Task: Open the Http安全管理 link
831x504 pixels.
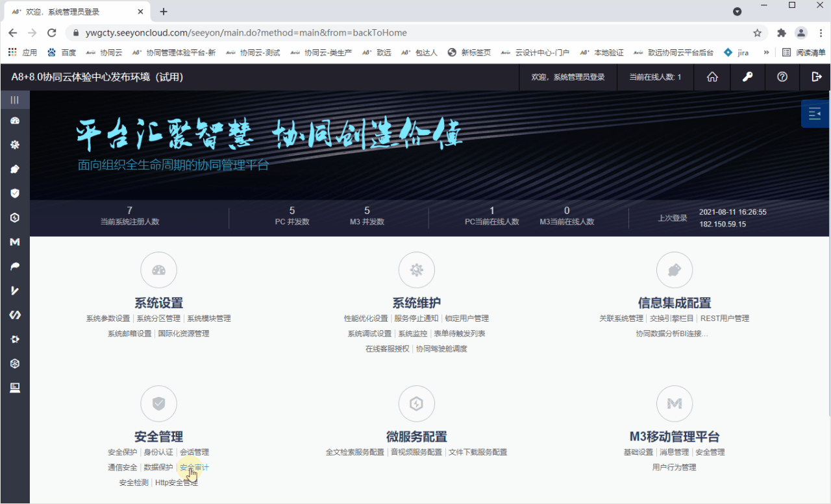Action: pyautogui.click(x=177, y=483)
